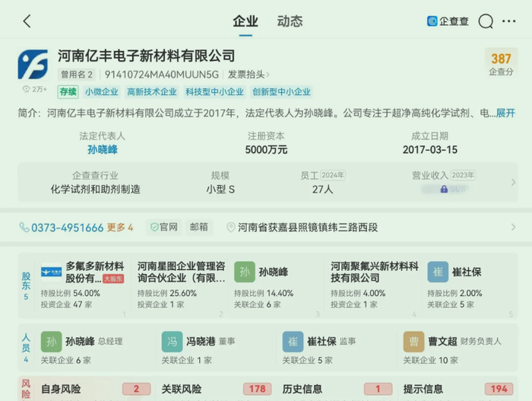The width and height of the screenshot is (532, 401).
Task: Tap blue 崔 avatar in shareholders row
Action: click(x=438, y=272)
